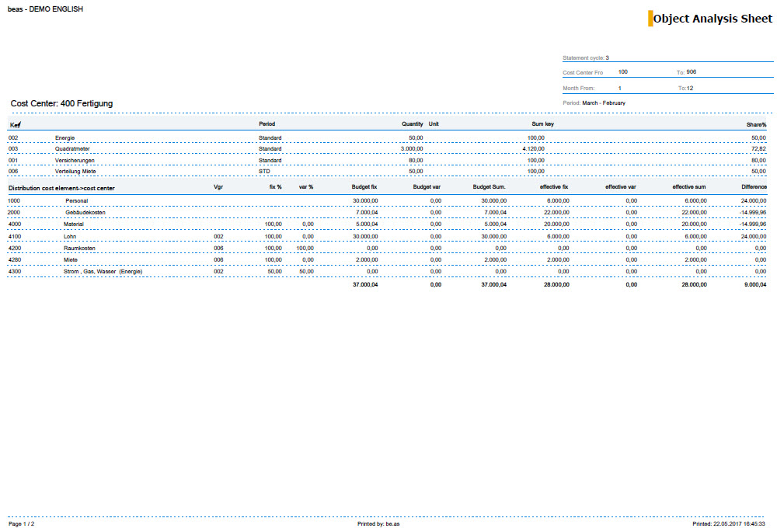The height and width of the screenshot is (532, 777).
Task: Click the Verteilung Miete STD row
Action: coord(78,171)
